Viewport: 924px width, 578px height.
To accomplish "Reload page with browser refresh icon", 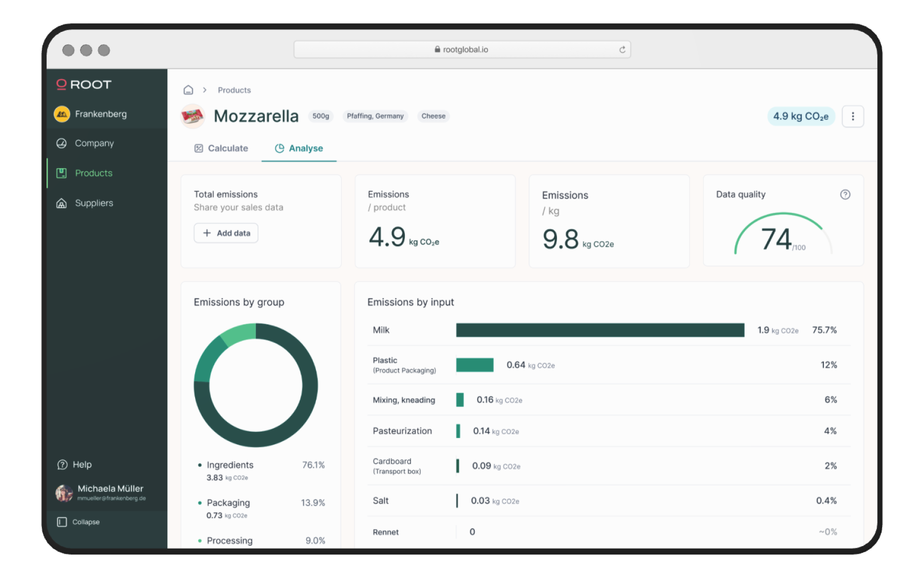I will pos(622,50).
